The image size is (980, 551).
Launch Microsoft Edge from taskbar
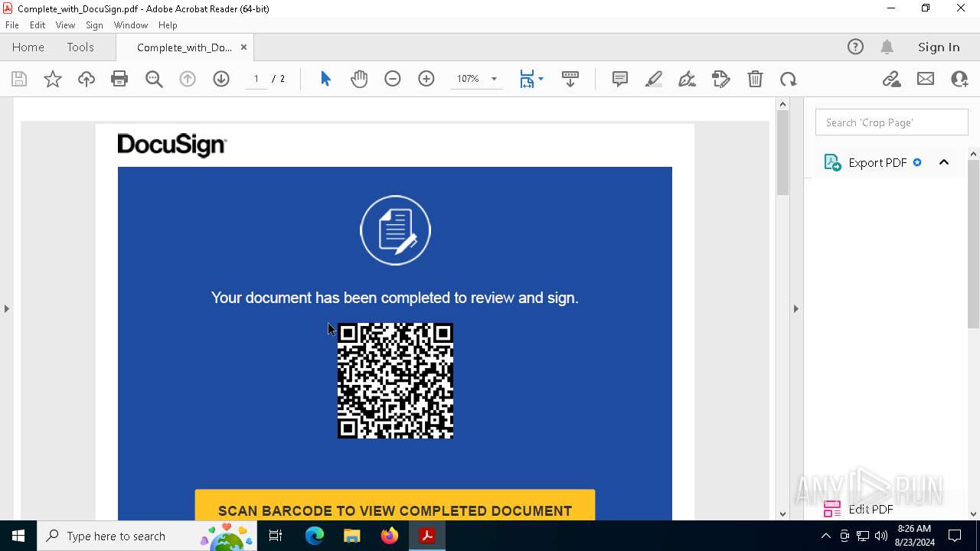(315, 536)
